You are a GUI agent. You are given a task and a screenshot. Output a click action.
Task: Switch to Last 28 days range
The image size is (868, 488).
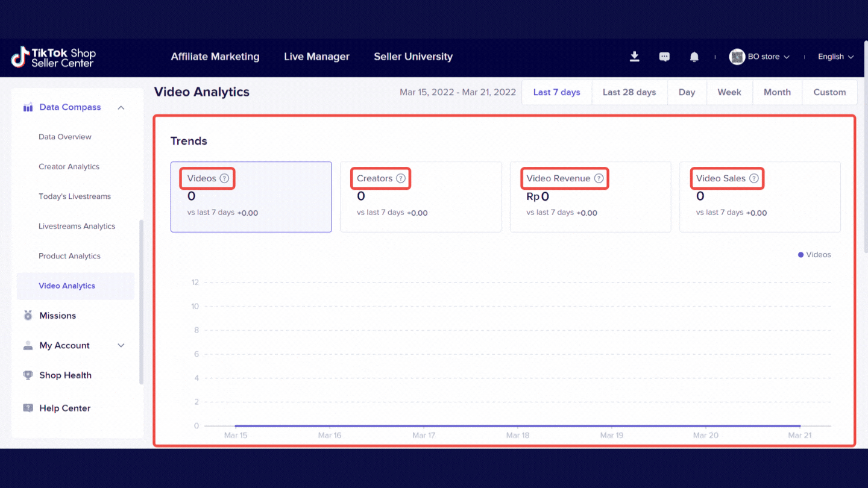tap(629, 92)
